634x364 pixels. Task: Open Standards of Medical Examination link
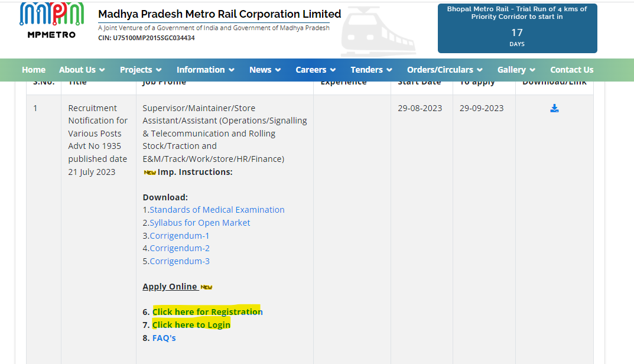click(x=217, y=210)
